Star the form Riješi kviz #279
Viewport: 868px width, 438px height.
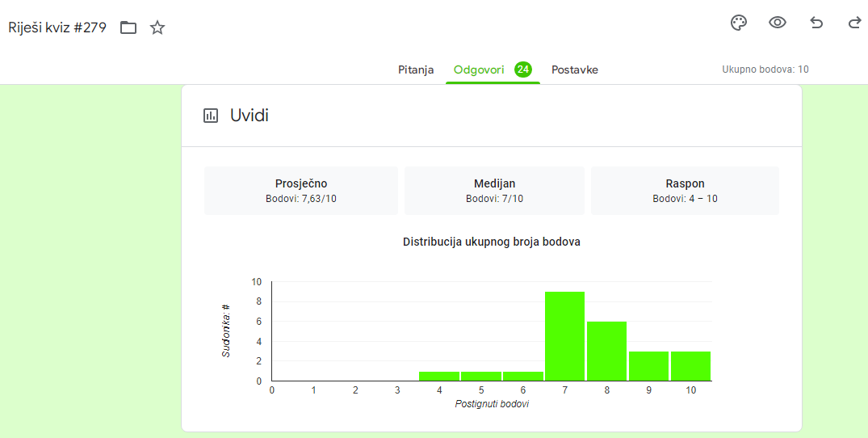coord(157,27)
